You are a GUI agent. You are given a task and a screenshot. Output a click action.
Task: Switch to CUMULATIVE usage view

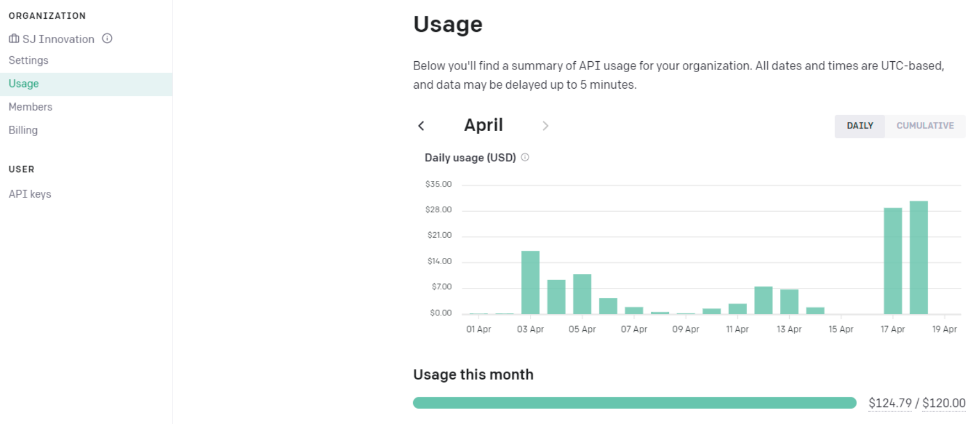925,126
